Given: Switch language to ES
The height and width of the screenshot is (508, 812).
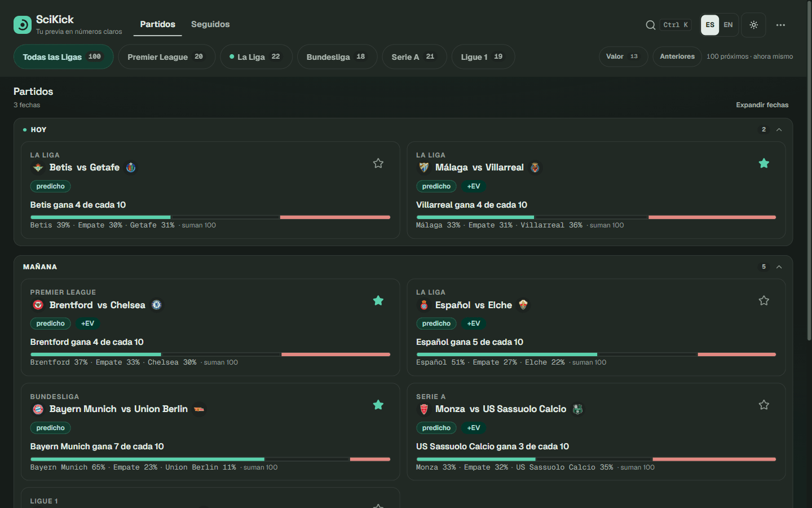Looking at the screenshot, I should [710, 25].
